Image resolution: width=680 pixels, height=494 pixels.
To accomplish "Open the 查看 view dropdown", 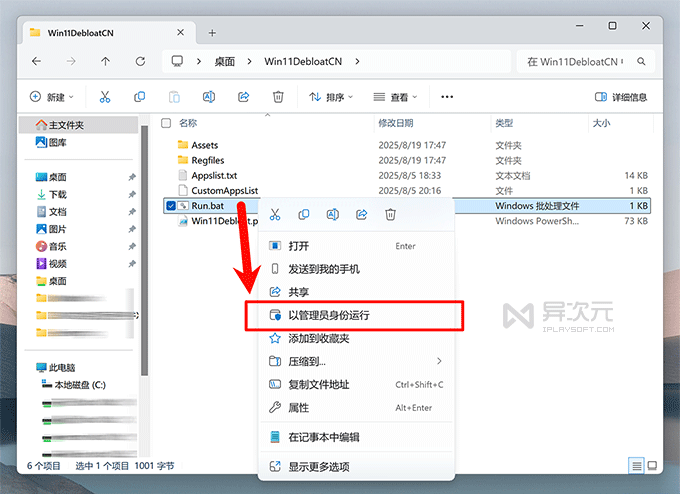I will click(x=395, y=97).
